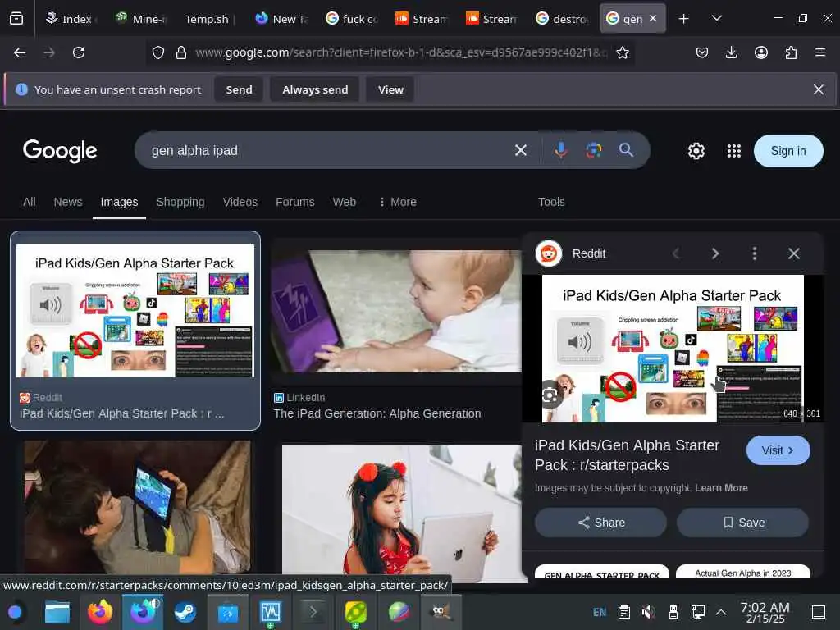Send the unsent crash report
This screenshot has height=630, width=840.
click(239, 89)
